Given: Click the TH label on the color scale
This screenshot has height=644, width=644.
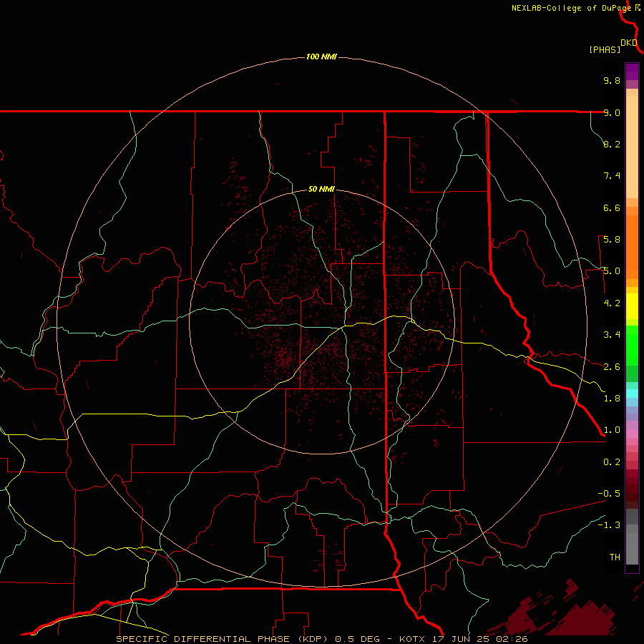Looking at the screenshot, I should [x=615, y=557].
